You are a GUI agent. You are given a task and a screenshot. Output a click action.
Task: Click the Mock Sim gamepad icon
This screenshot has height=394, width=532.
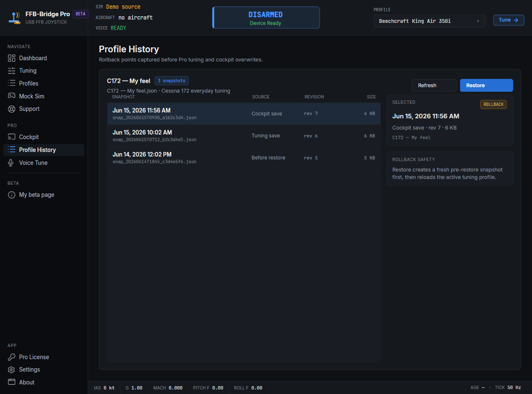(x=12, y=96)
